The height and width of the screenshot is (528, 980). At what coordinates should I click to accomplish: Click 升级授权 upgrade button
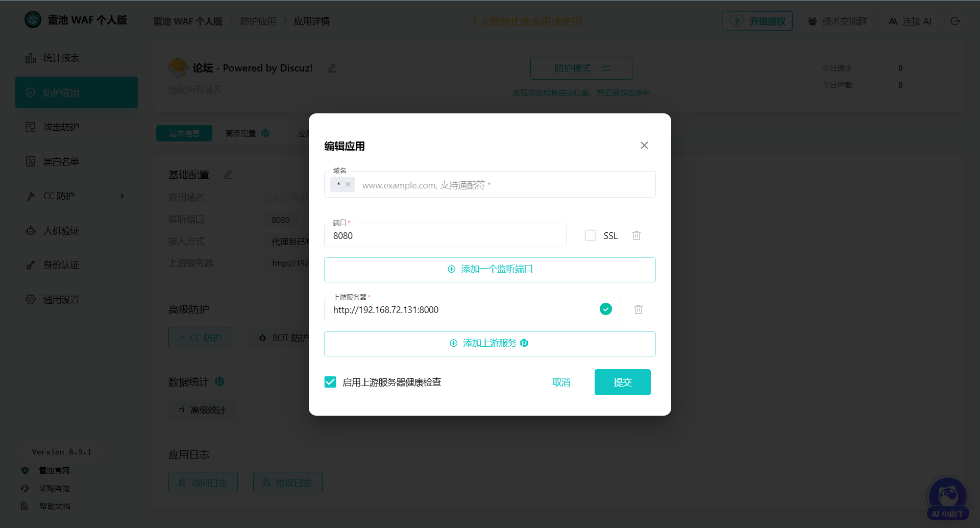pos(757,21)
